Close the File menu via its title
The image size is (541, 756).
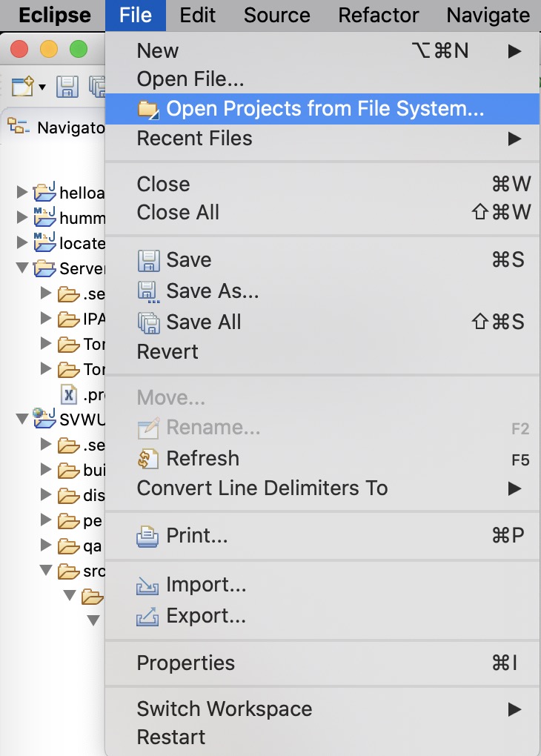tap(136, 15)
